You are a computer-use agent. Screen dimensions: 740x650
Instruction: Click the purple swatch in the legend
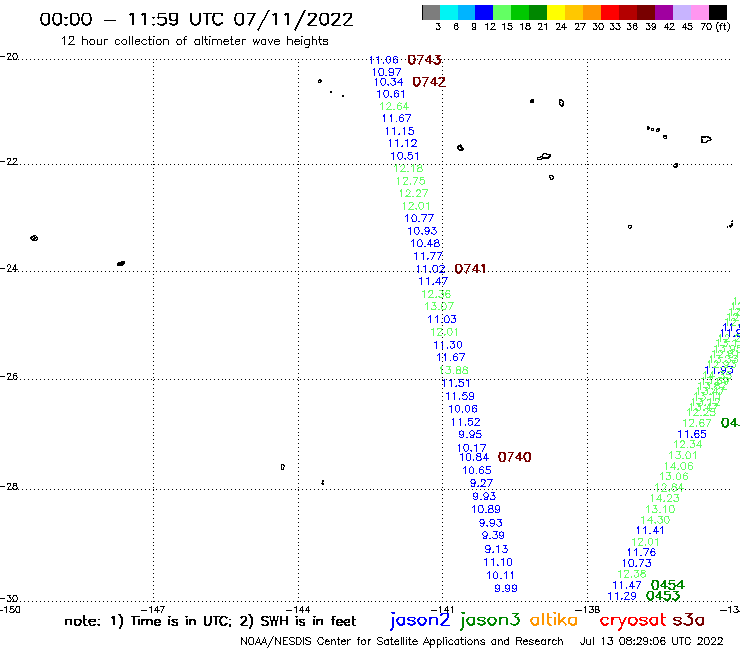[664, 12]
